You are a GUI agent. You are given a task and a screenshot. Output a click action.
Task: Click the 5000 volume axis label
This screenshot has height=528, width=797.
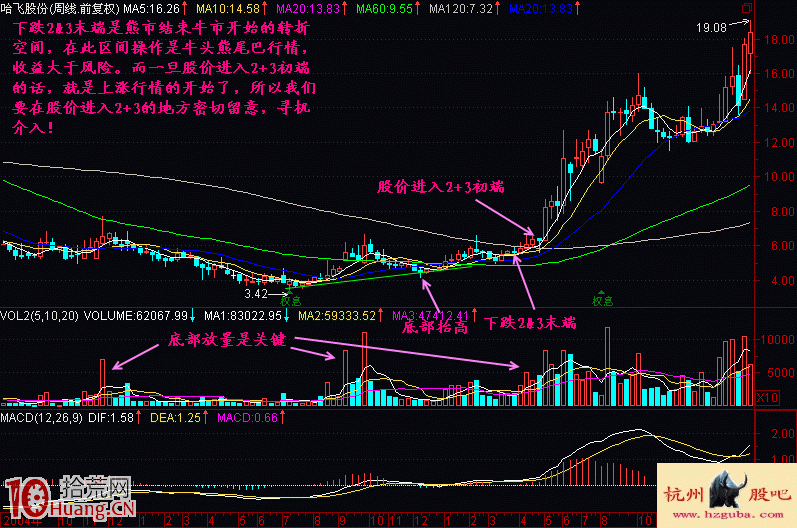pyautogui.click(x=781, y=372)
